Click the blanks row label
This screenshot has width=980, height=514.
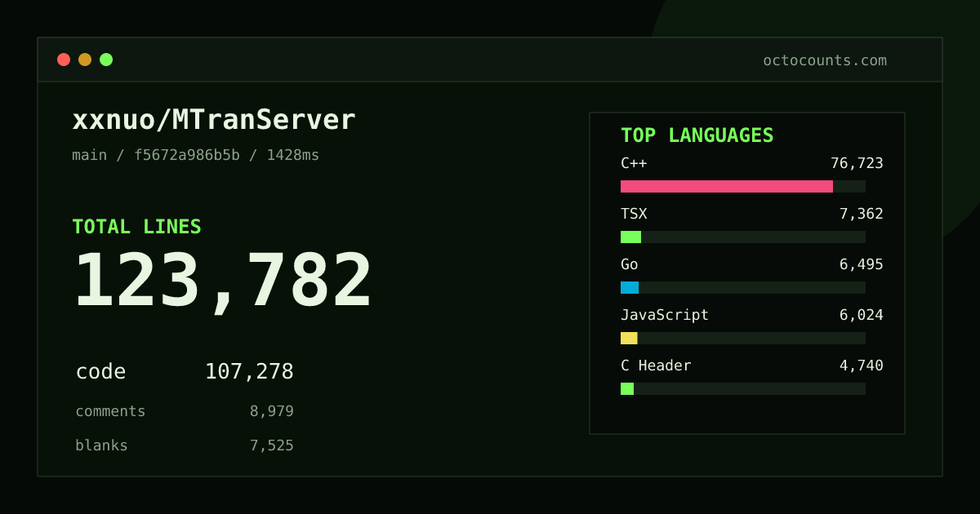coord(101,445)
